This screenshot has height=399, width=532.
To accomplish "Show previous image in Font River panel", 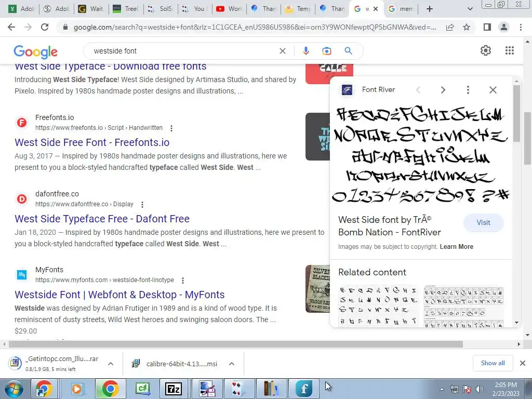I will [x=418, y=90].
